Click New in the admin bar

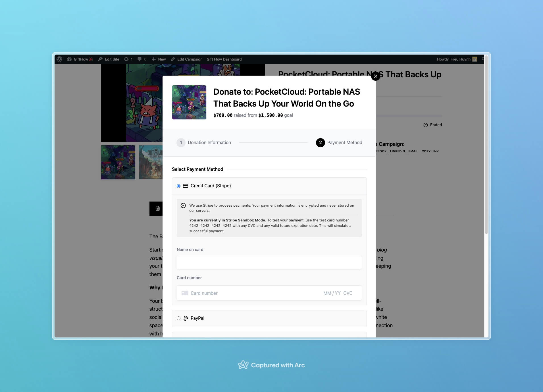pyautogui.click(x=159, y=59)
